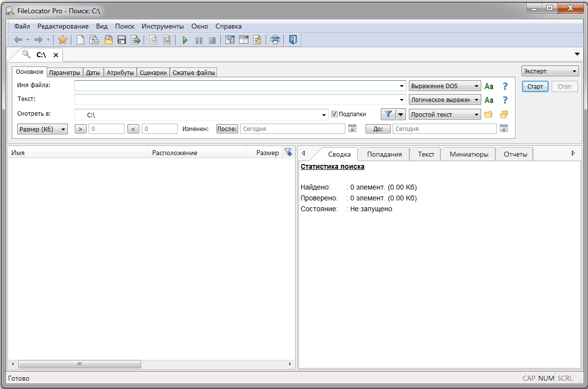Open the Help book icon
The image size is (588, 389).
coord(293,40)
